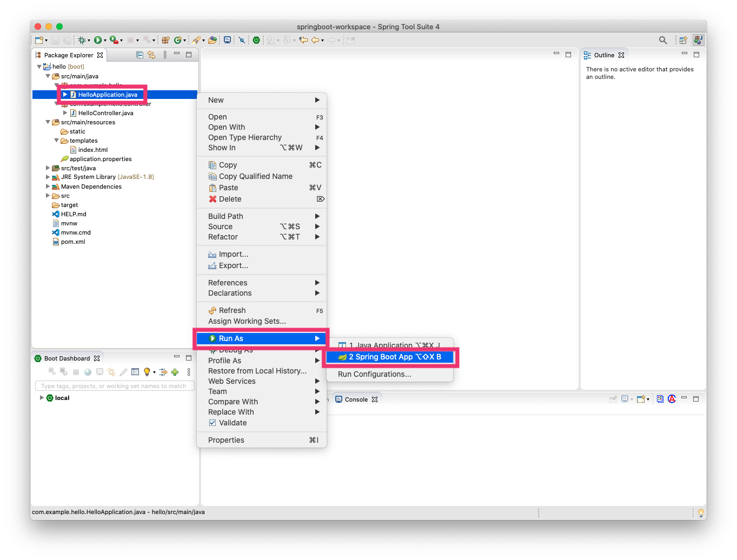Open the New wizard icon at toolbar left
Screen dimensions: 737x560
(x=38, y=40)
